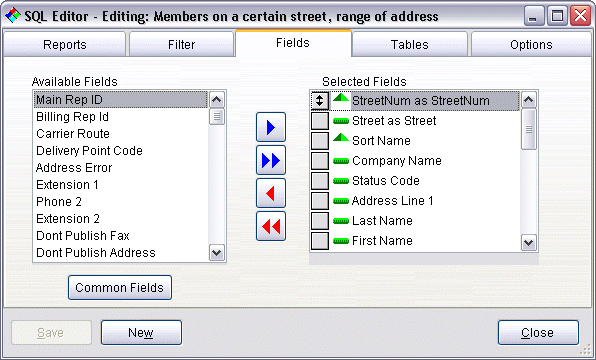Click Available Fields scroll up arrow
The height and width of the screenshot is (360, 596).
pos(217,100)
